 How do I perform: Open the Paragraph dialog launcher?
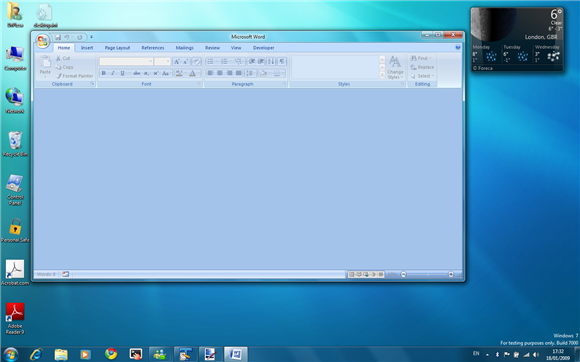tap(284, 84)
